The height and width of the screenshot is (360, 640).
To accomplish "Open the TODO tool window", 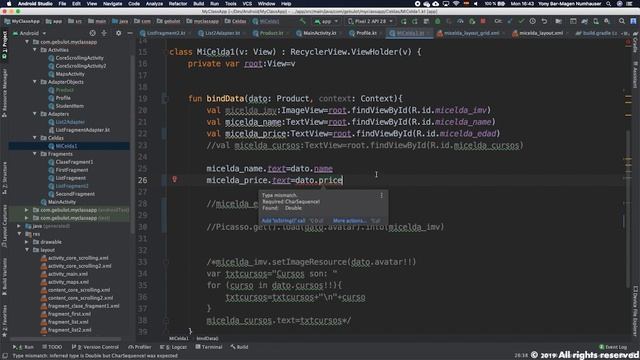I will click(52, 347).
